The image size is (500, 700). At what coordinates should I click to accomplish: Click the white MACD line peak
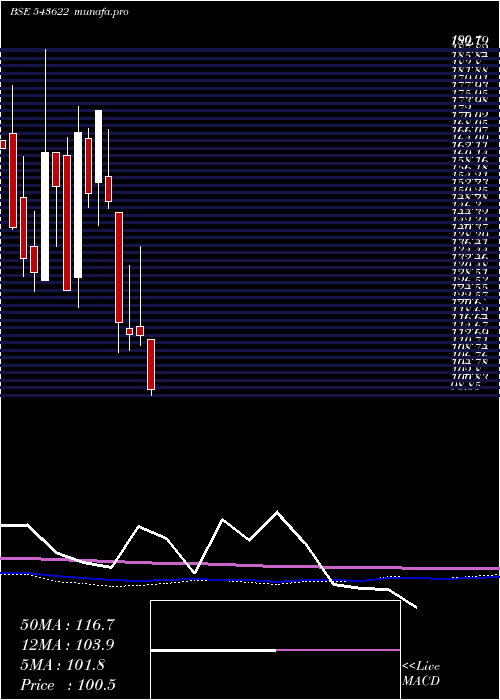pos(277,512)
